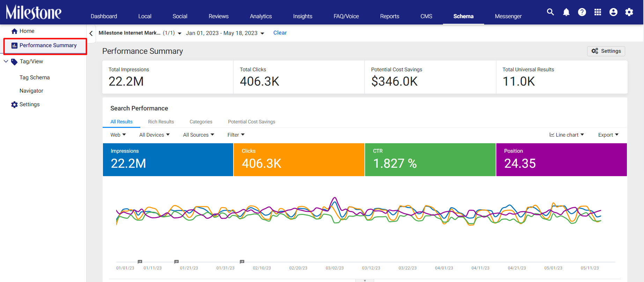Switch to the Rich Results tab
This screenshot has height=282, width=644.
[x=161, y=122]
